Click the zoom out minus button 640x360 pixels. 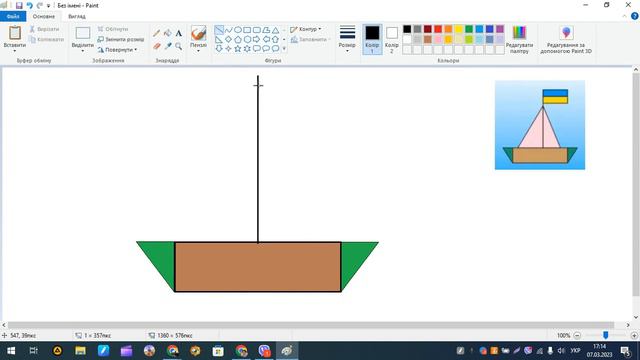(577, 336)
